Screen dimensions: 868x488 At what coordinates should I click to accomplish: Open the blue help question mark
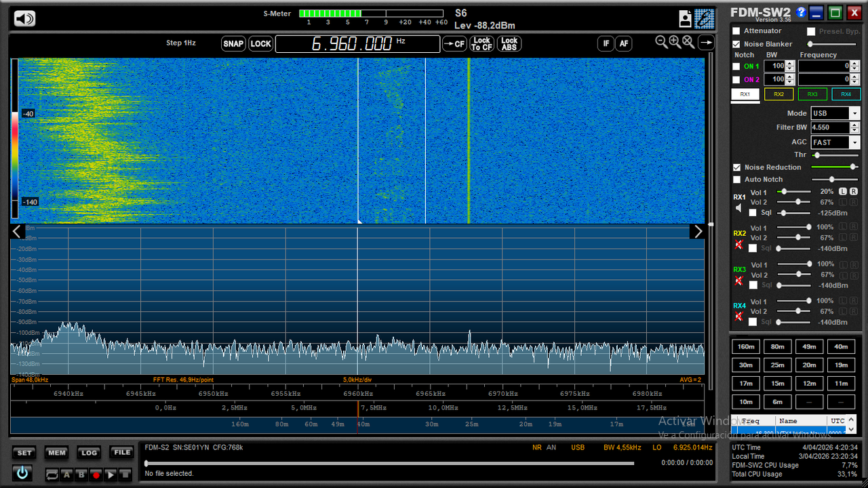pyautogui.click(x=801, y=12)
